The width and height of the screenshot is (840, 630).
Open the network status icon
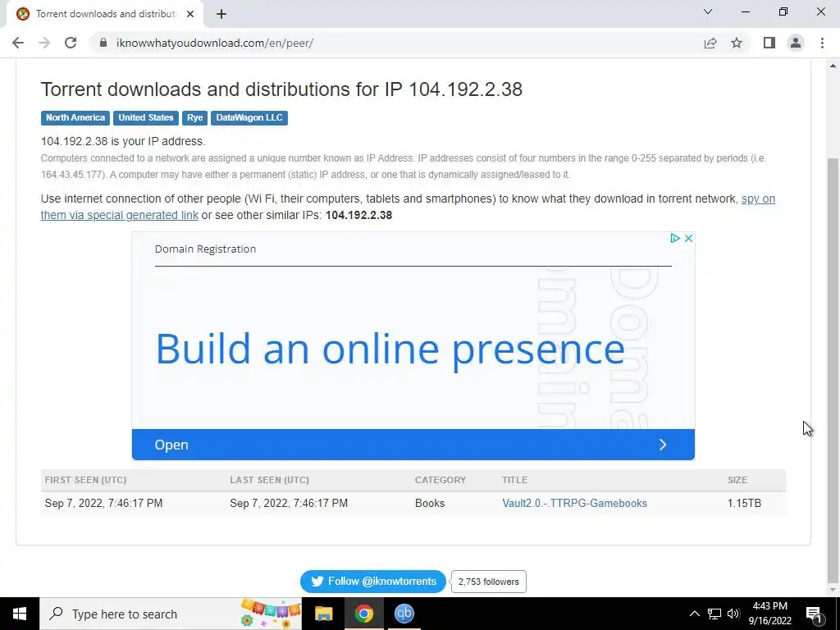pyautogui.click(x=714, y=614)
